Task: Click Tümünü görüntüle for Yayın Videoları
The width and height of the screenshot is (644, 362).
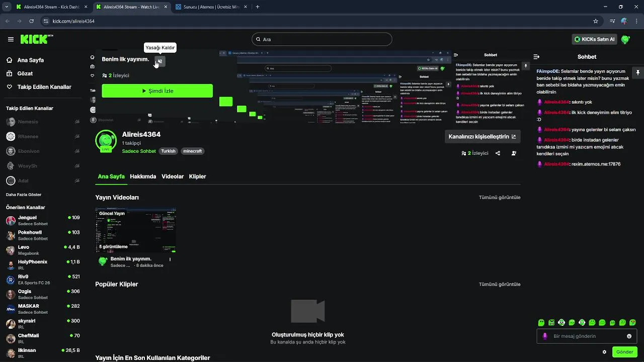Action: pyautogui.click(x=500, y=198)
